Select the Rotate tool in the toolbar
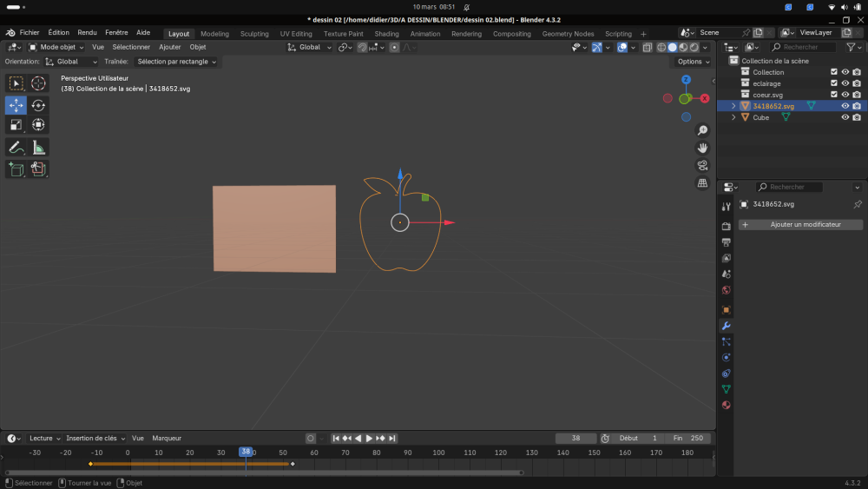 (38, 105)
